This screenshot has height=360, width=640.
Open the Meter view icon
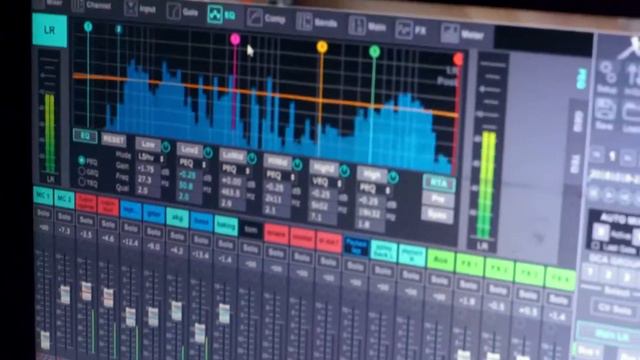(x=463, y=35)
